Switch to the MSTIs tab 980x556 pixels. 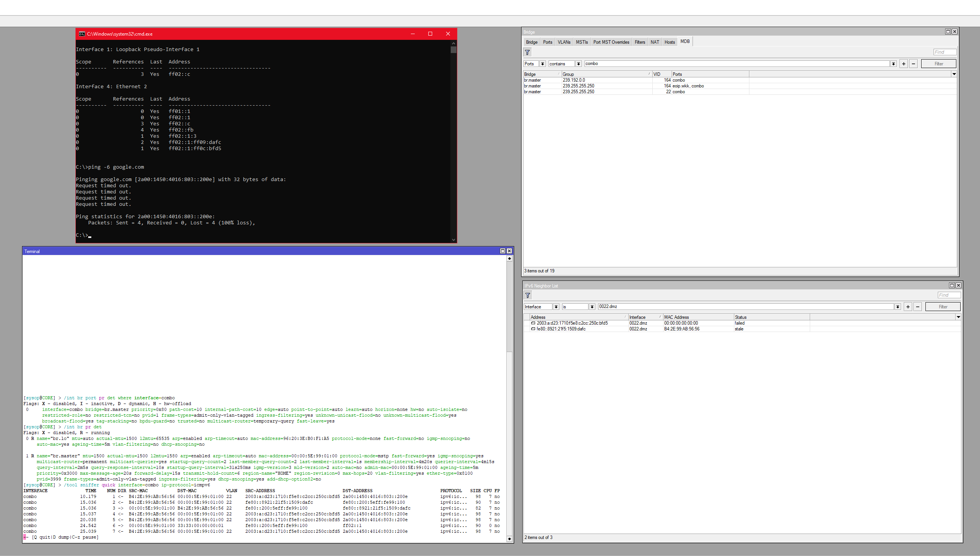(x=582, y=42)
